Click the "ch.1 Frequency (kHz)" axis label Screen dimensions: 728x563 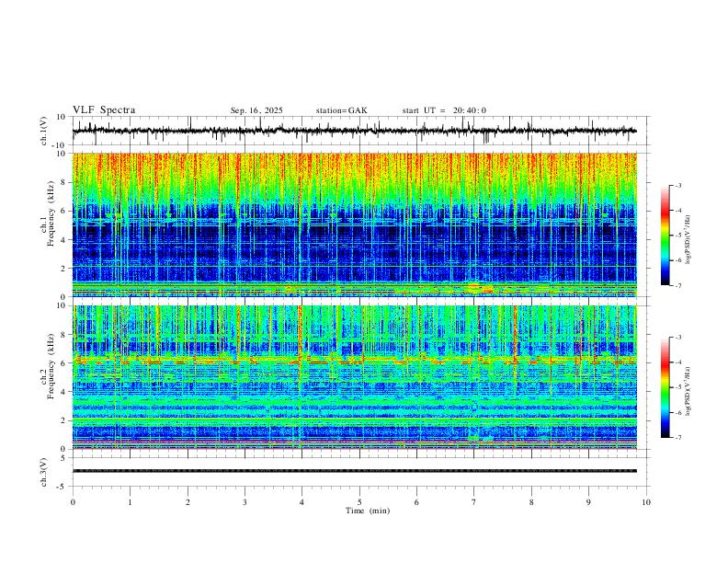point(47,214)
